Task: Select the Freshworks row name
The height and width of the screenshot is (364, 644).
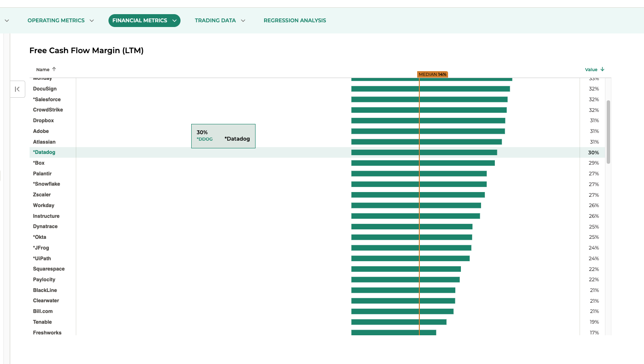Action: click(47, 333)
